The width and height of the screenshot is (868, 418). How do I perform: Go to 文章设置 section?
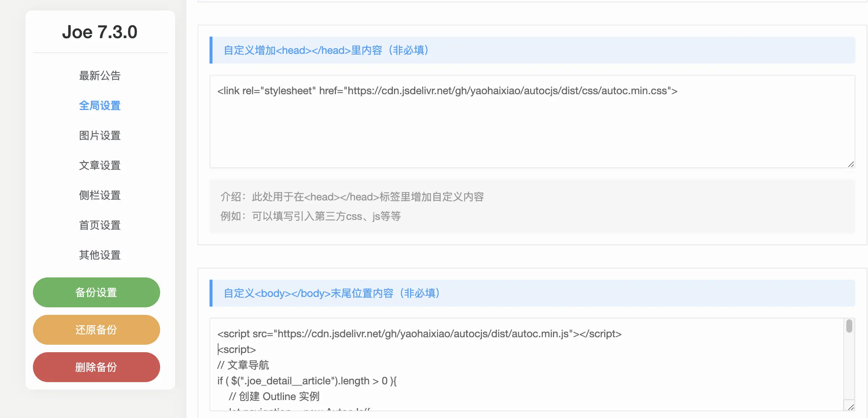point(100,165)
